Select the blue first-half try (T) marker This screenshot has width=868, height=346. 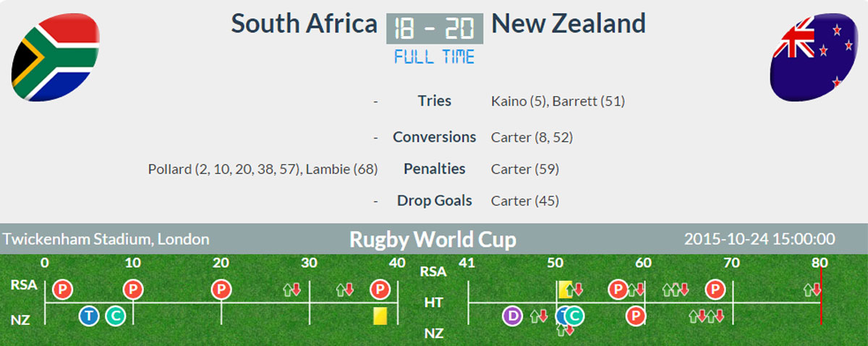tap(88, 316)
